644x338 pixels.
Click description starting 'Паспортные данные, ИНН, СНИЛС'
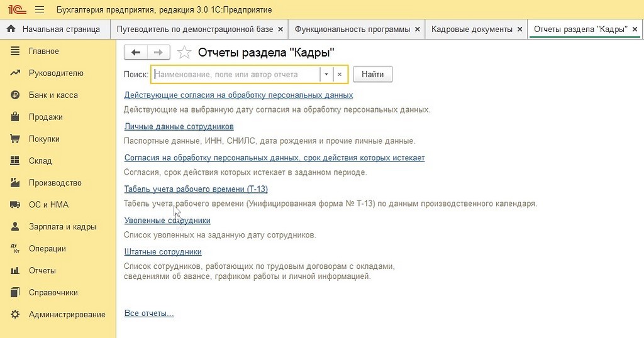(269, 141)
